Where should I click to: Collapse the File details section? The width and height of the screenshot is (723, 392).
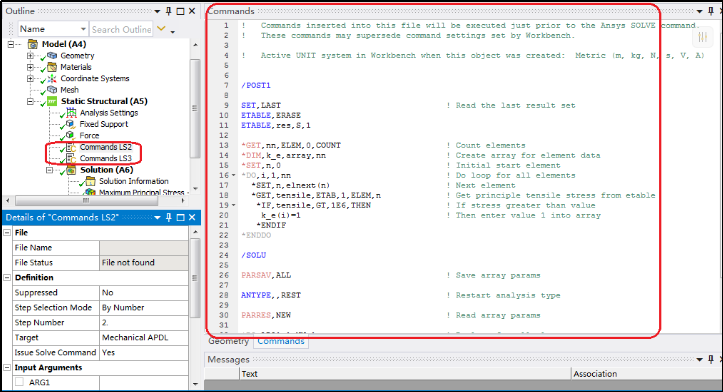pyautogui.click(x=7, y=233)
